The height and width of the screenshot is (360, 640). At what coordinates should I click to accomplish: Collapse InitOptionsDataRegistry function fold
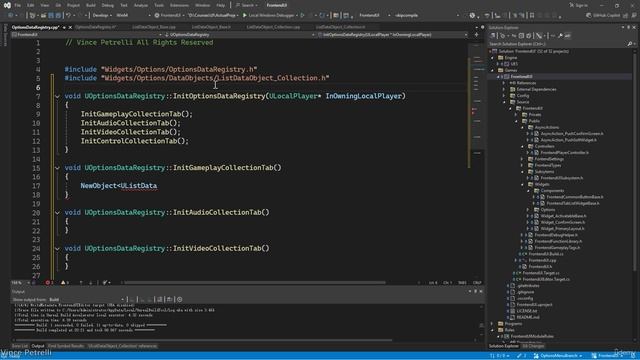click(x=57, y=96)
